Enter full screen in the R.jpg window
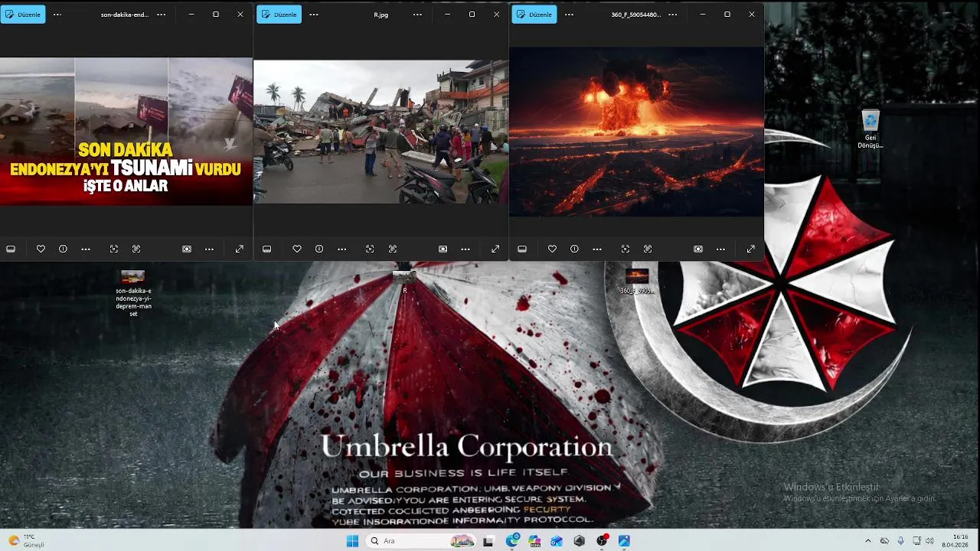 click(x=495, y=249)
